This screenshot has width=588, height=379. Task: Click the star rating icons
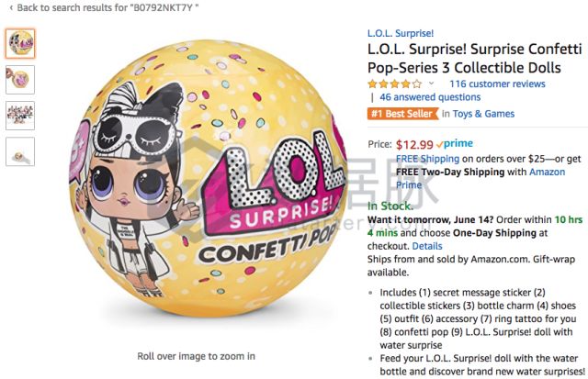click(x=395, y=84)
